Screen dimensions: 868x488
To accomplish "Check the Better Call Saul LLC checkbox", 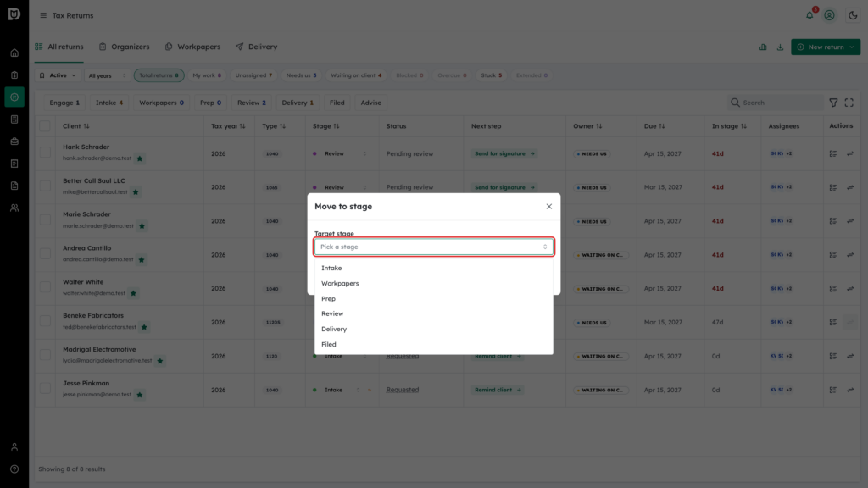I will (x=45, y=186).
